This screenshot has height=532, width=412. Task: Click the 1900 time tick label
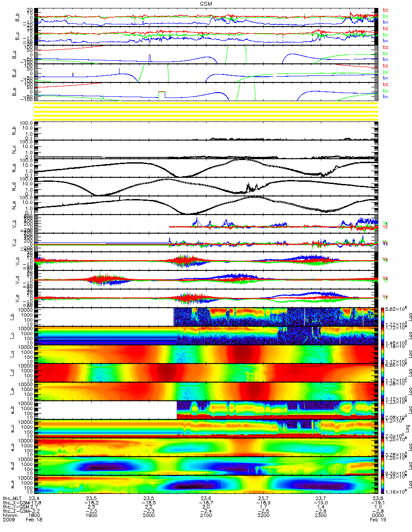click(92, 516)
